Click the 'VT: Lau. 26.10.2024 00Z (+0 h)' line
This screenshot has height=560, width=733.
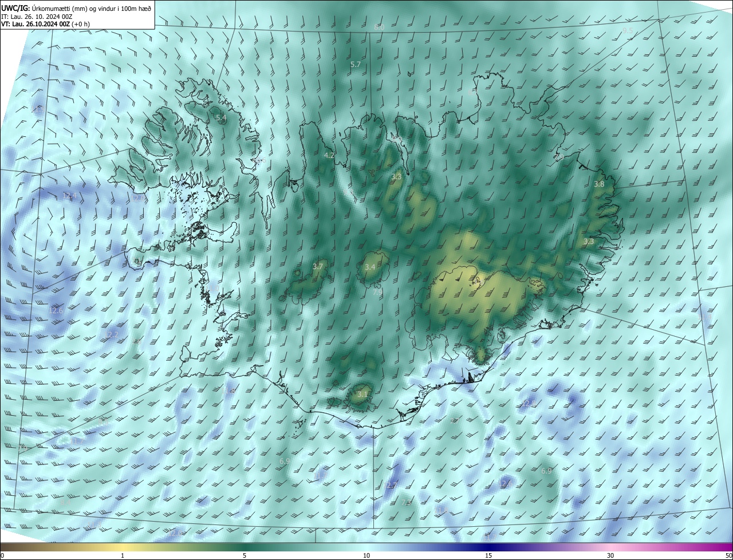tap(45, 24)
